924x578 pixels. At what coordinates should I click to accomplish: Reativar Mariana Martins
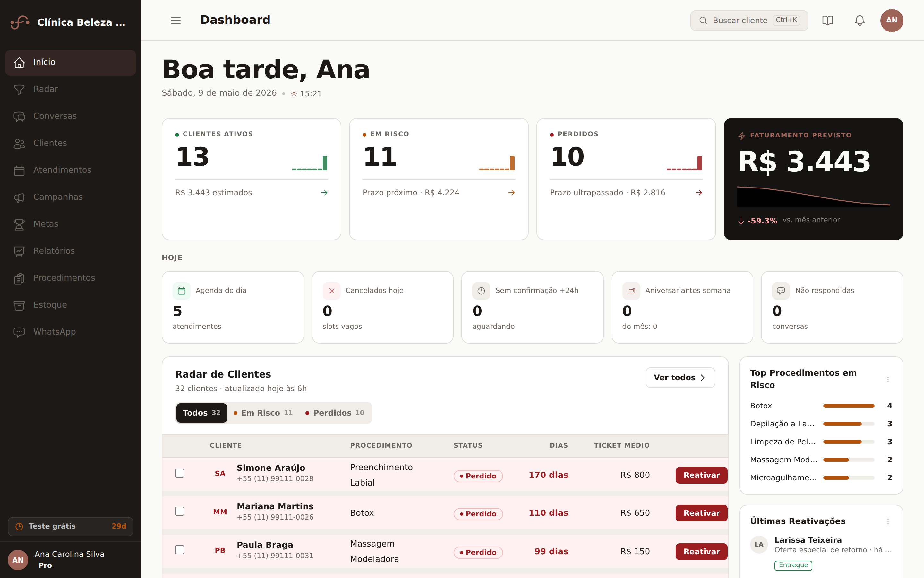click(x=701, y=513)
